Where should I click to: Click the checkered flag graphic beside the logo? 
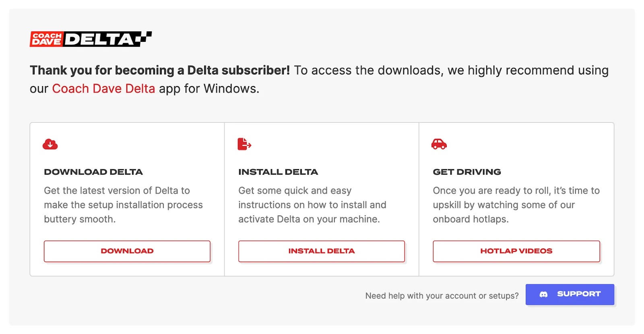point(143,38)
